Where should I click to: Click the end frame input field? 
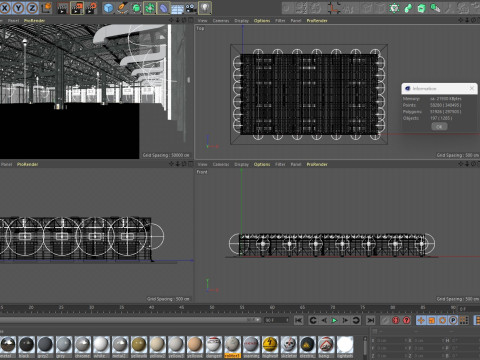coord(276,320)
